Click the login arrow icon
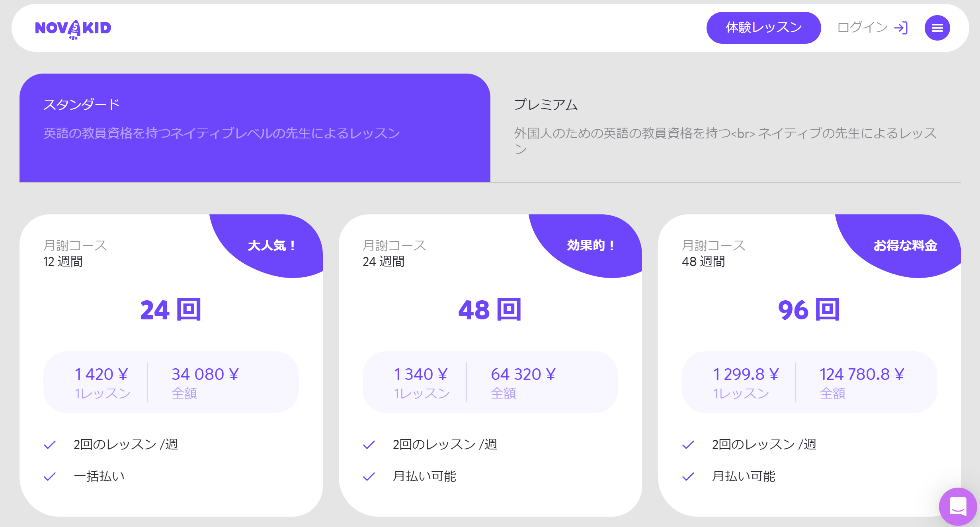Image resolution: width=980 pixels, height=527 pixels. [x=903, y=27]
